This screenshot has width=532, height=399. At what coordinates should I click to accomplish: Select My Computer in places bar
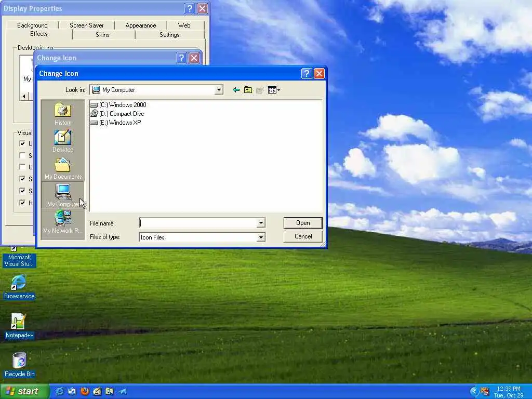(63, 195)
